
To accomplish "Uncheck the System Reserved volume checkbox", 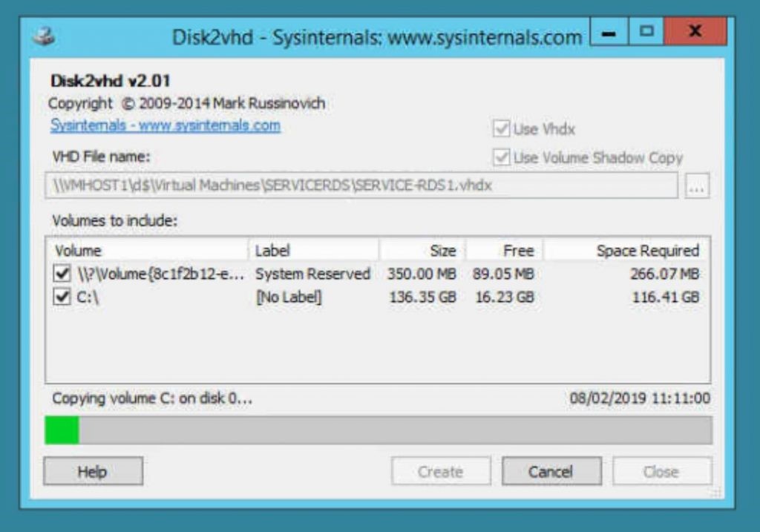I will (x=62, y=273).
